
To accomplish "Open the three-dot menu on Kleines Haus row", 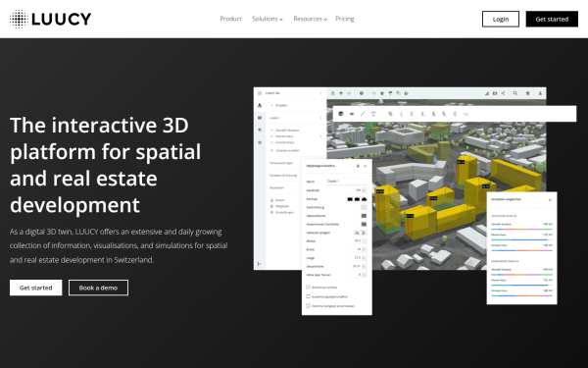I will tap(320, 136).
